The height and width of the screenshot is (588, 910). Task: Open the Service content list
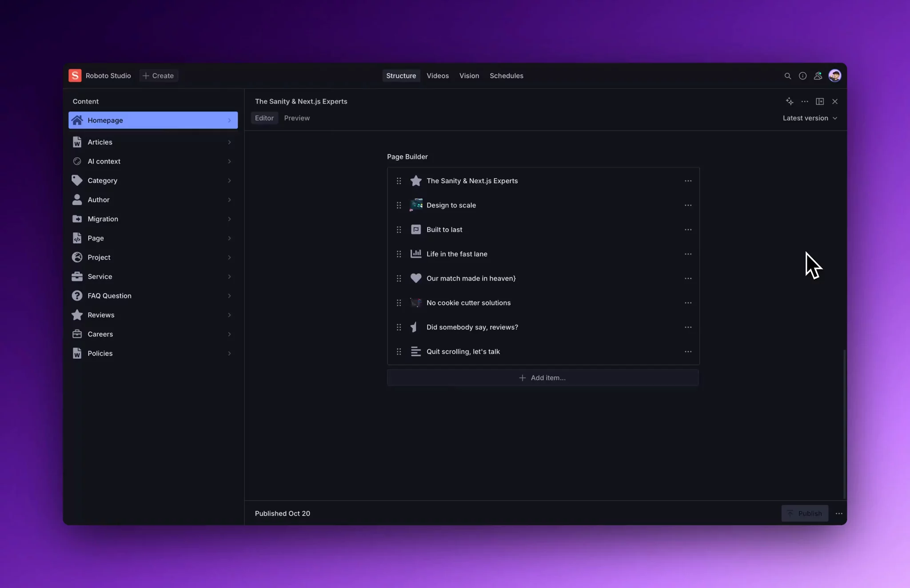coord(153,277)
